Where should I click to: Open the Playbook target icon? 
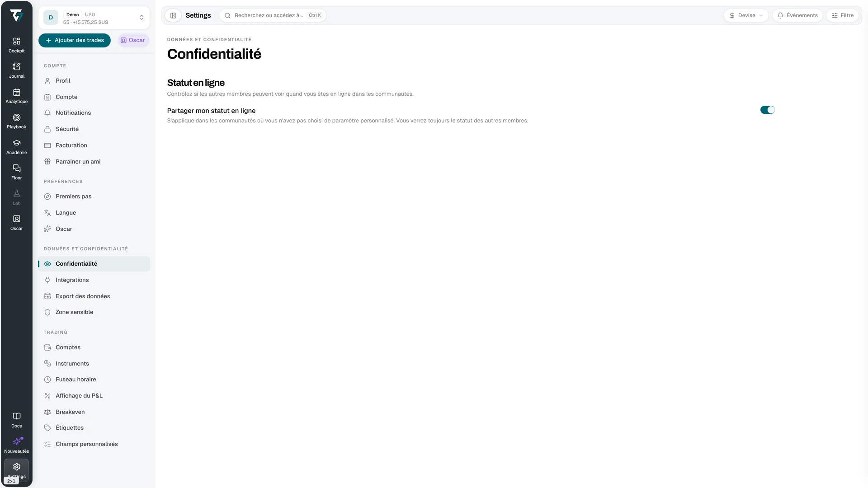17,117
